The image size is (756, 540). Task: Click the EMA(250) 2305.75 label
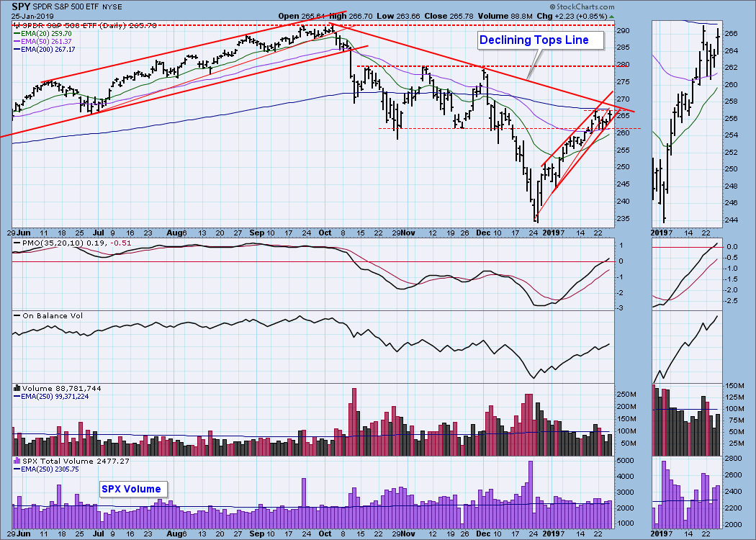(x=46, y=469)
